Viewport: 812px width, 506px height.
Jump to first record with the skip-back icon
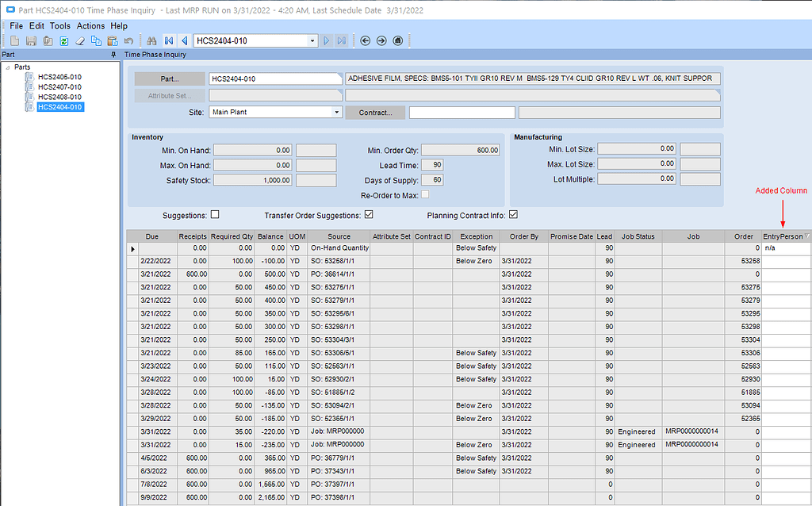tap(168, 40)
